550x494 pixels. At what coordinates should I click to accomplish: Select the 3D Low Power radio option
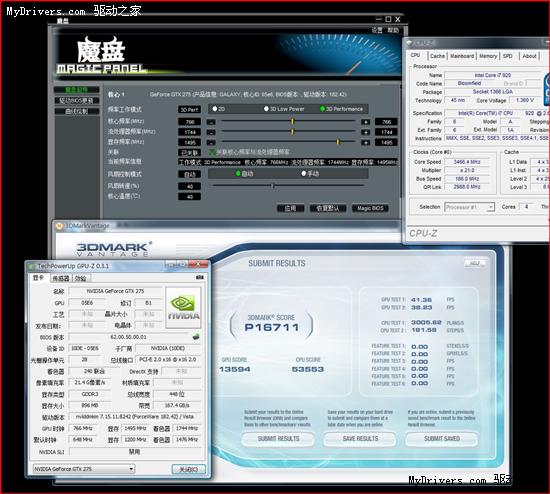[x=266, y=109]
